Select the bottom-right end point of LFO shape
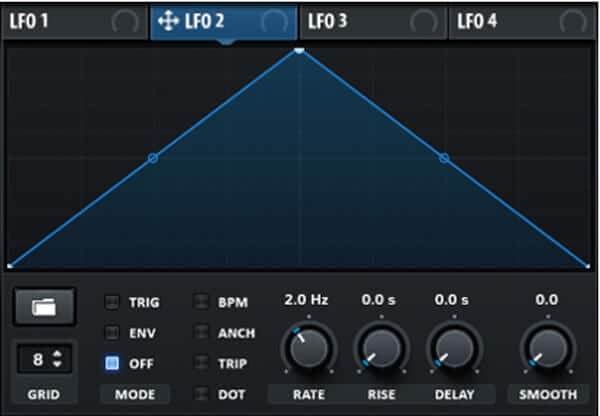Viewport: 600px width, 416px height. pyautogui.click(x=588, y=266)
